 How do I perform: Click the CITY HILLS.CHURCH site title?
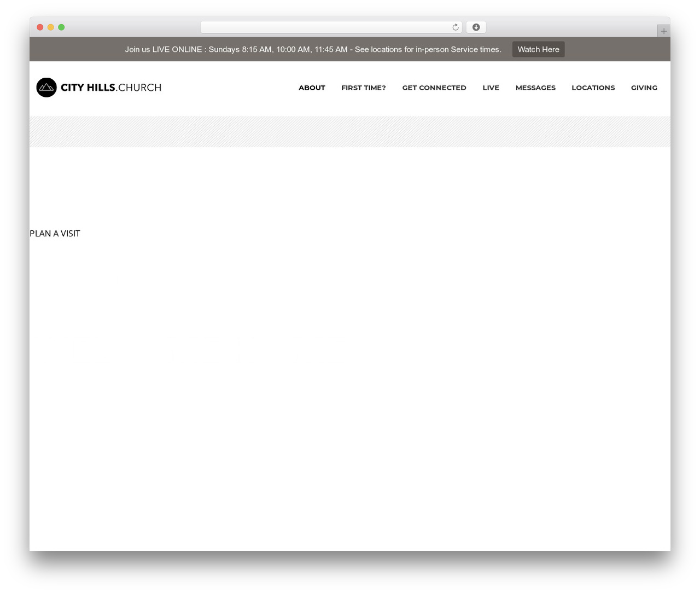coord(111,88)
